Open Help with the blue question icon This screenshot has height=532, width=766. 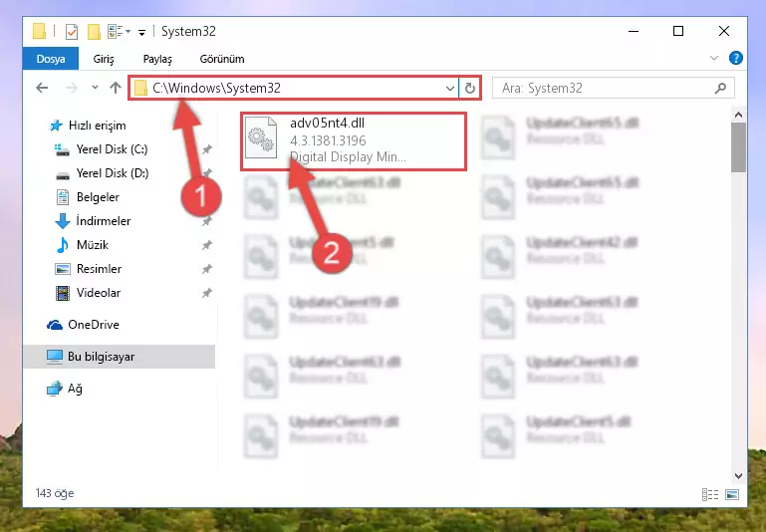pos(736,58)
